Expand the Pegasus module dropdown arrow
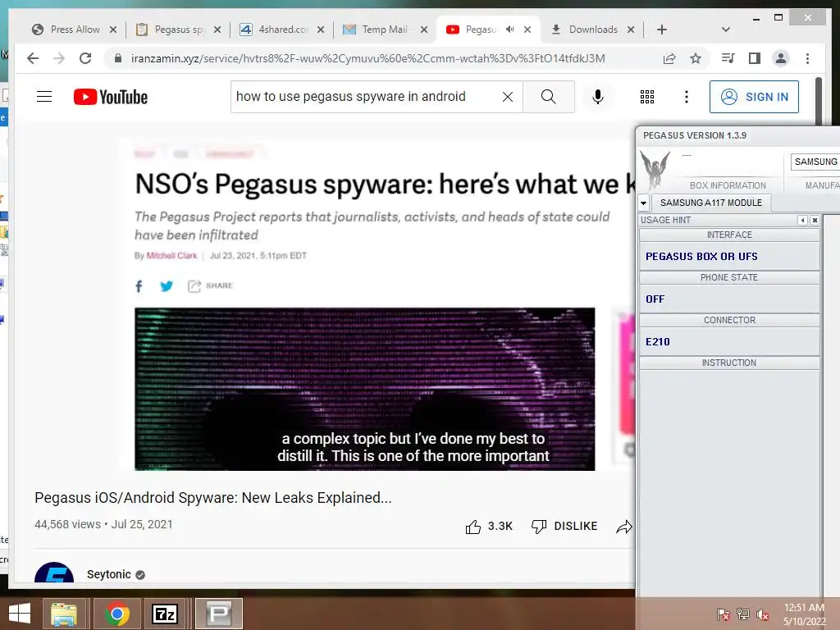Image resolution: width=840 pixels, height=630 pixels. [643, 203]
